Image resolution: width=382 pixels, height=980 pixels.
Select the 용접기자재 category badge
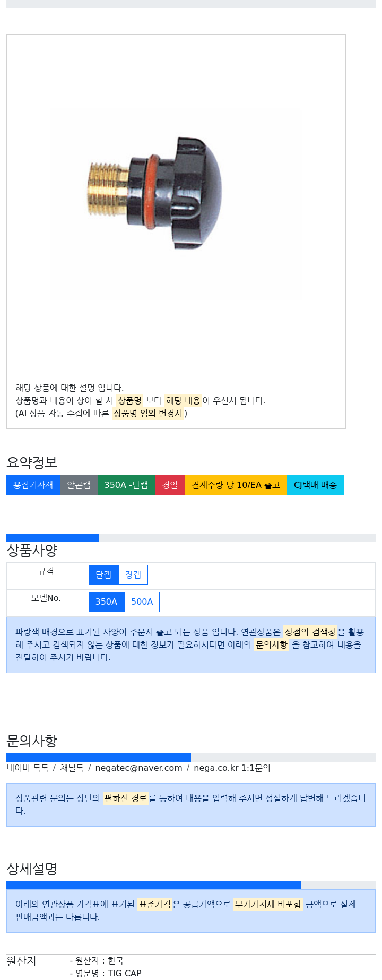(x=33, y=485)
